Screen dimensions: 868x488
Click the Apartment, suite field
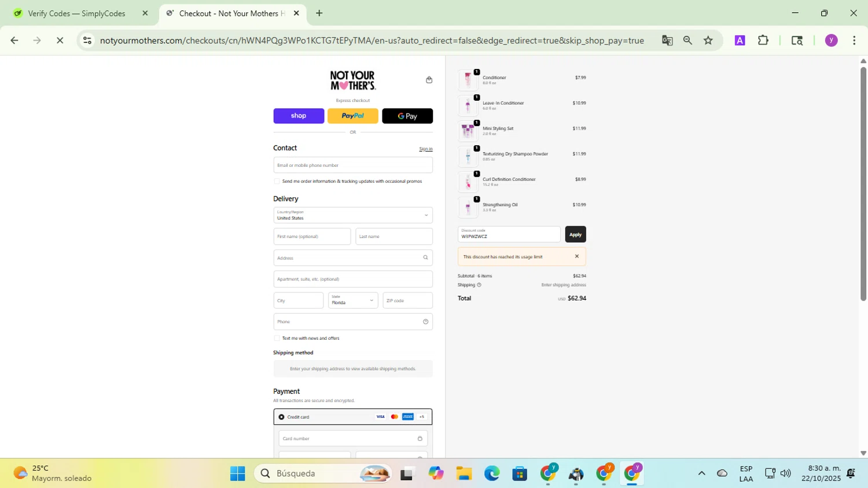[x=353, y=279]
